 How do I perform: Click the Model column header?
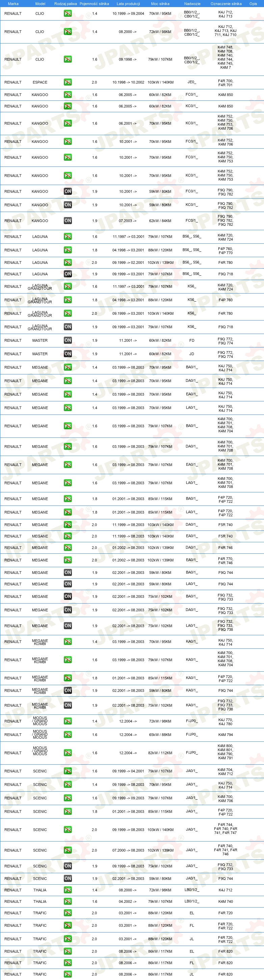pos(41,4)
